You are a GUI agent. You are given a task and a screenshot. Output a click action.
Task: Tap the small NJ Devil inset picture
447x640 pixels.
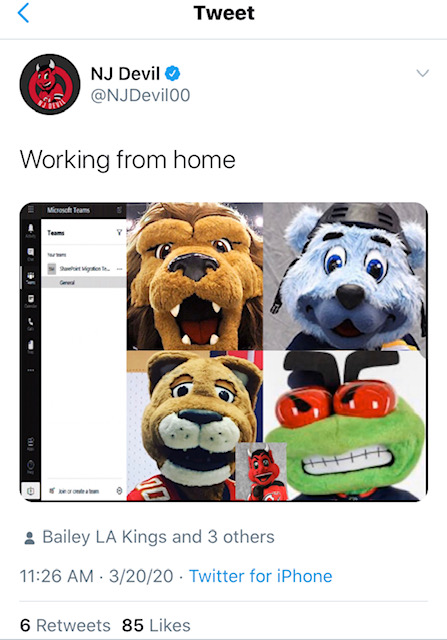(x=262, y=472)
